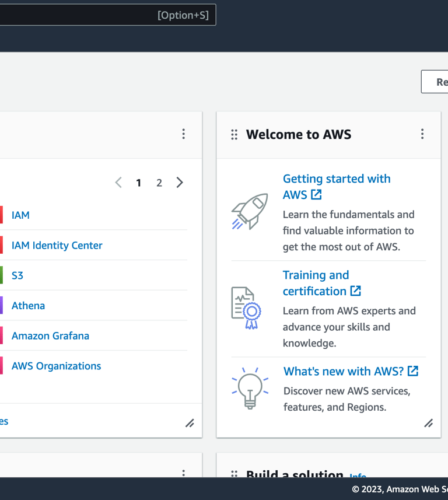The width and height of the screenshot is (448, 500).
Task: Grab the Welcome to AWS drag handle
Action: [235, 135]
